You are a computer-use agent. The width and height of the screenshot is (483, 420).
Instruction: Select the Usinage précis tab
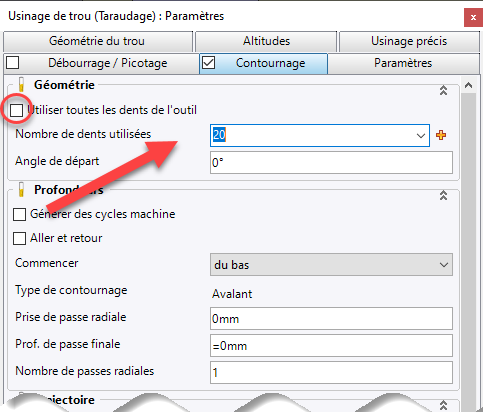click(x=409, y=41)
